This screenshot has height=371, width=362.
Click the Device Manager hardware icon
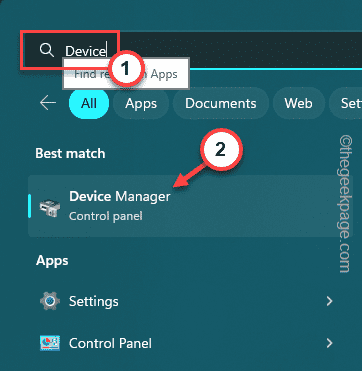coord(50,209)
